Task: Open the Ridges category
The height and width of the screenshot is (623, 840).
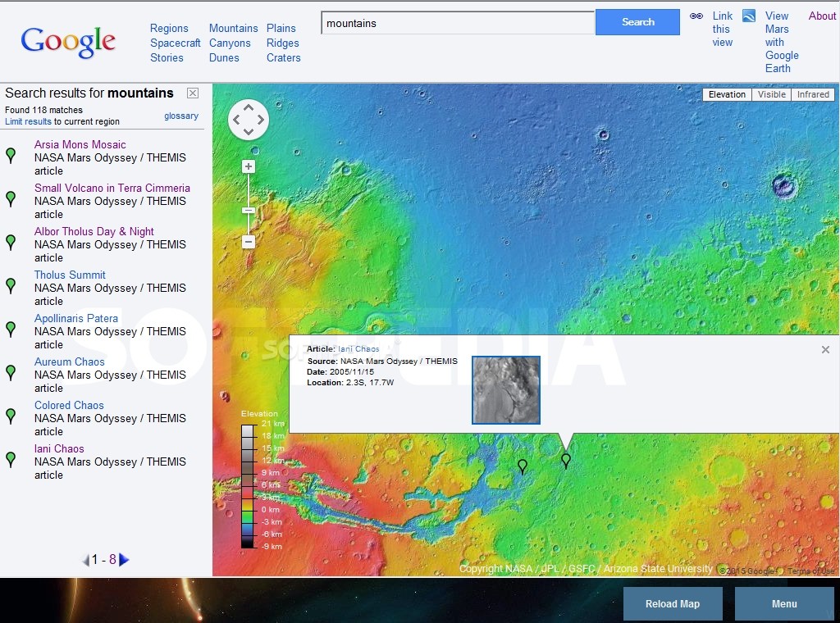Action: (283, 43)
